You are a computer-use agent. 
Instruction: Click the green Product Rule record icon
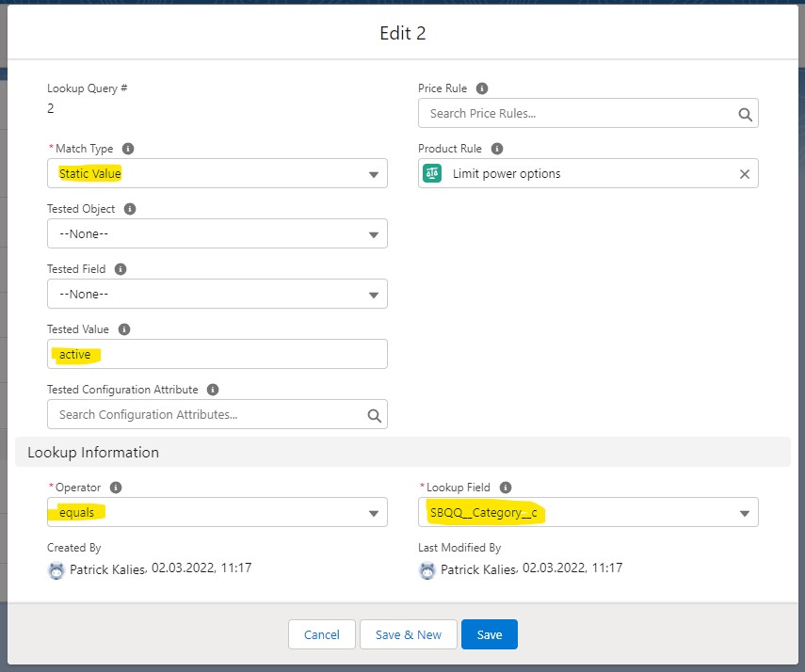432,173
